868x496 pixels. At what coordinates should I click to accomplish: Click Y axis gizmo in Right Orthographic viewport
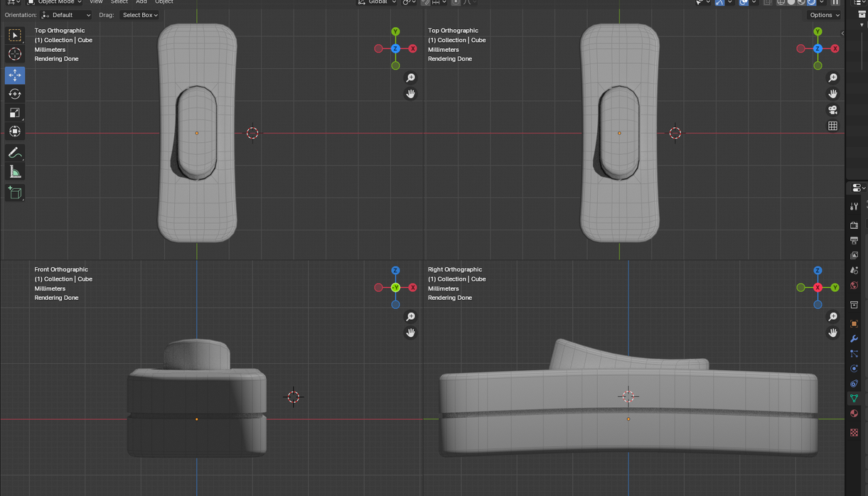[835, 288]
